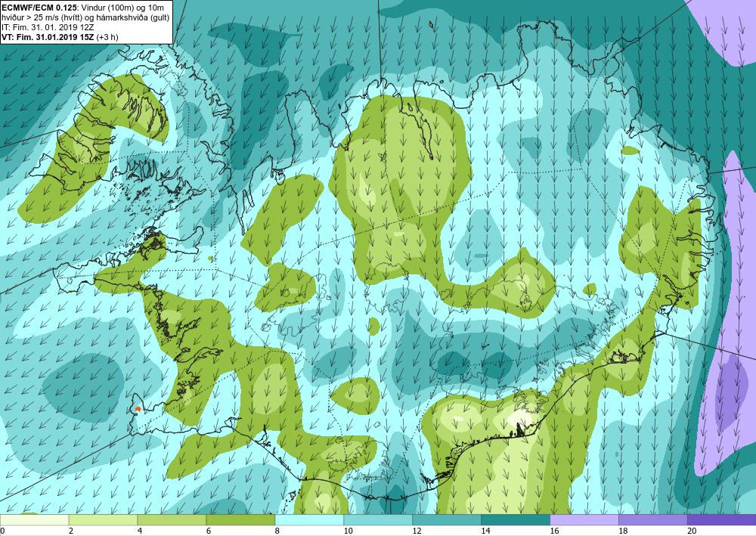Click the legend scale label "4"
This screenshot has height=536, width=756.
[x=140, y=531]
